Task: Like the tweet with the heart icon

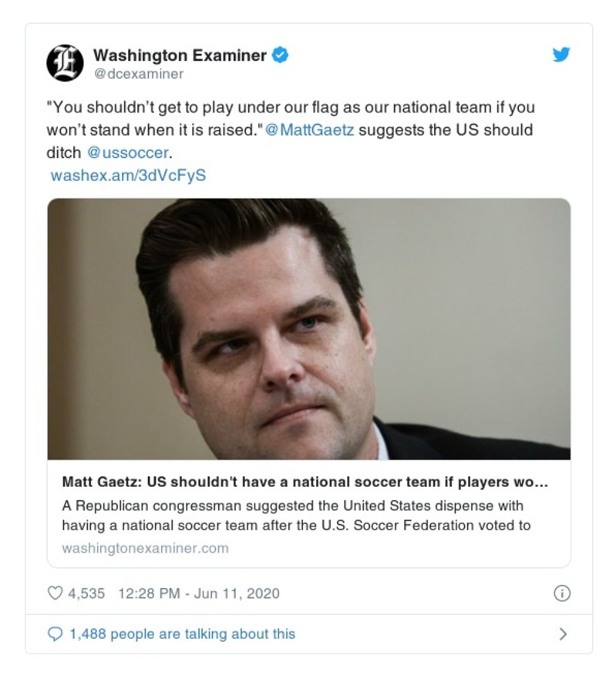Action: click(56, 593)
